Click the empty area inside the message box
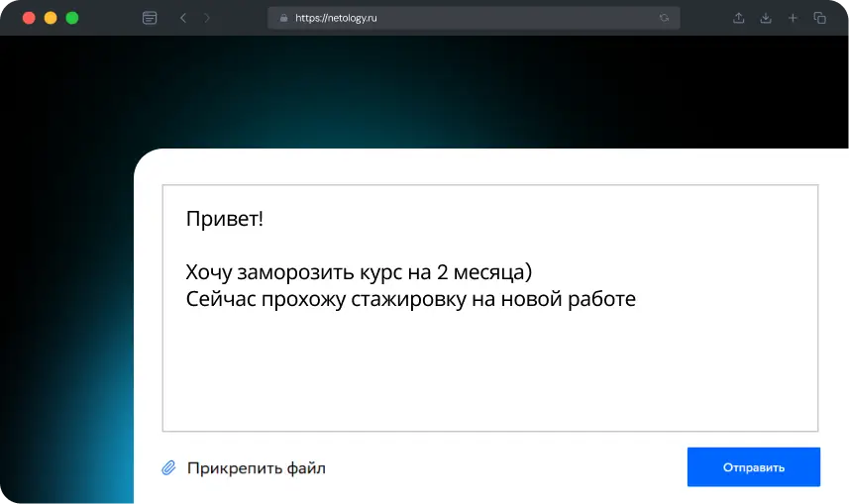This screenshot has width=849, height=504. click(x=489, y=376)
